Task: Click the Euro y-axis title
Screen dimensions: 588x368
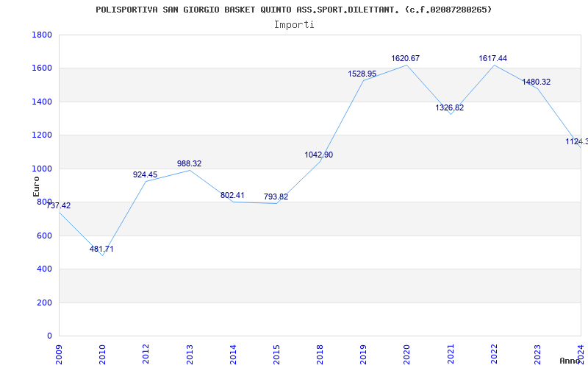Action: tap(36, 187)
